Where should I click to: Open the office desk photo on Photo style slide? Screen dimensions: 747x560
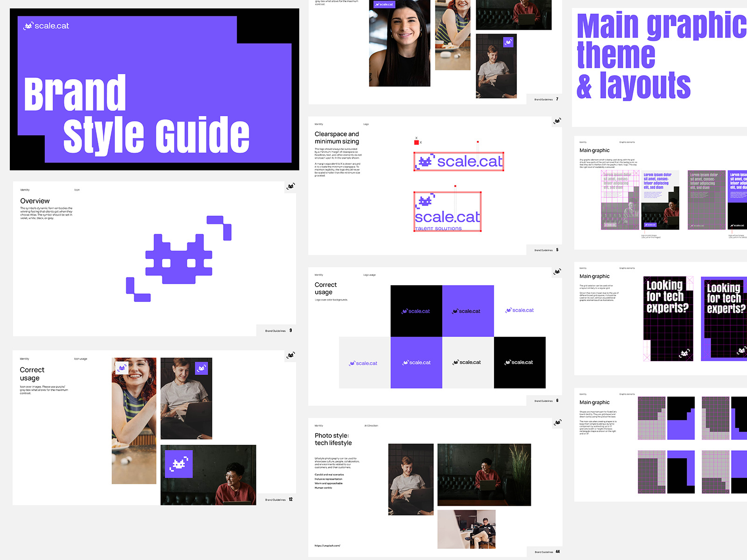466,529
